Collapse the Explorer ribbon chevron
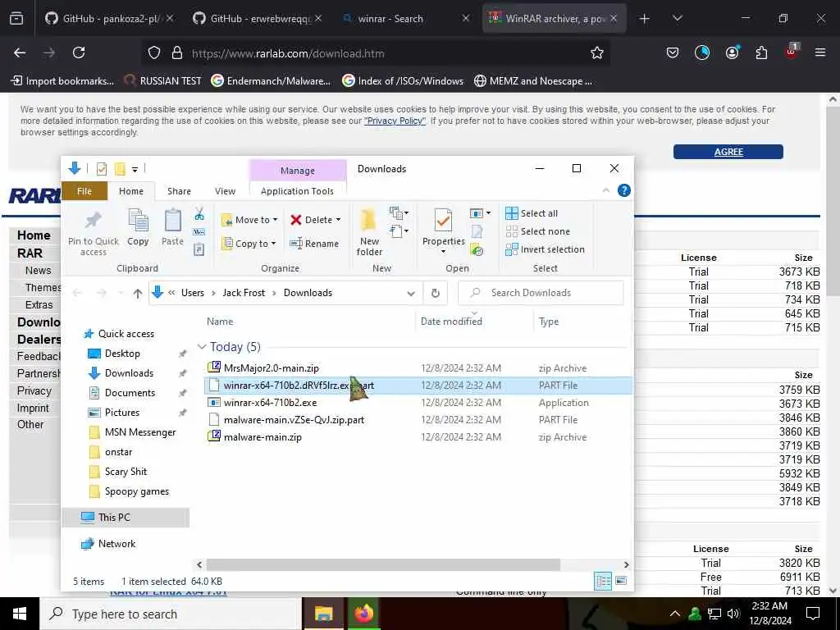 point(606,190)
